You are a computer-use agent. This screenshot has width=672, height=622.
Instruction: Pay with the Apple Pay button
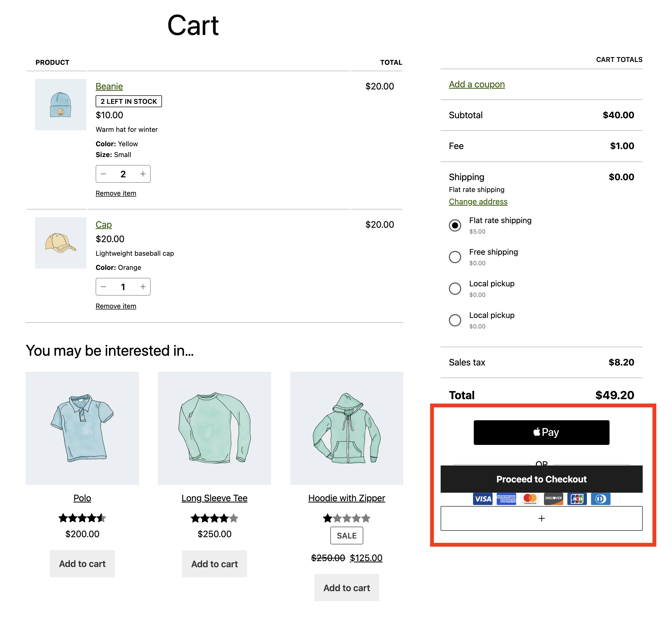[x=541, y=433]
